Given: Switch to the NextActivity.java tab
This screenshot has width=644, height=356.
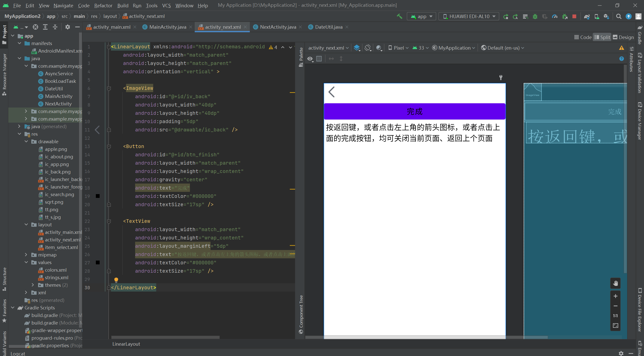Looking at the screenshot, I should coord(278,27).
